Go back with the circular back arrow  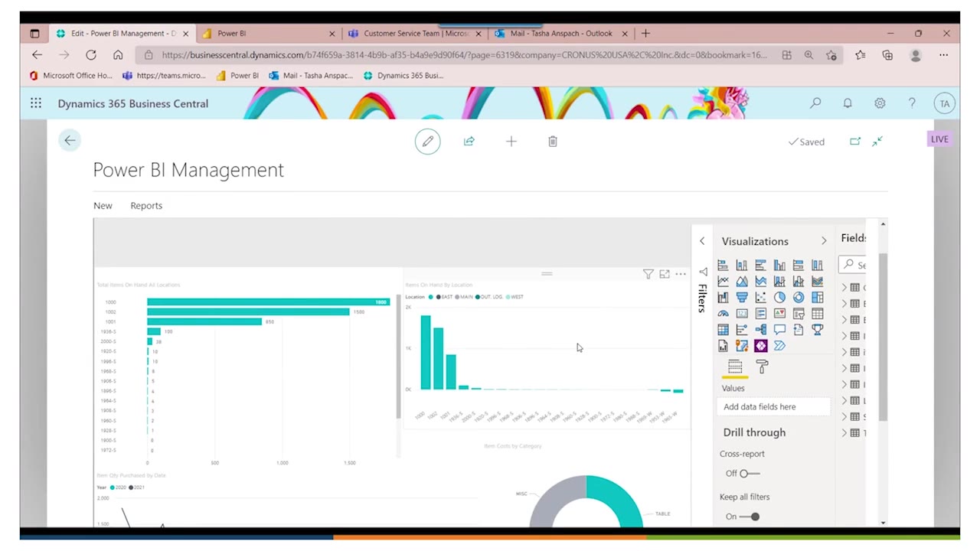coord(70,140)
